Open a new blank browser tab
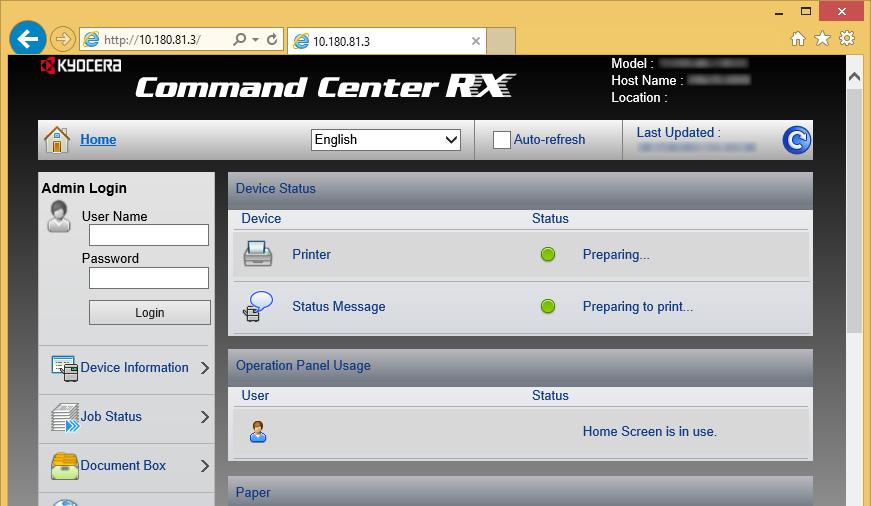This screenshot has width=871, height=506. point(501,41)
